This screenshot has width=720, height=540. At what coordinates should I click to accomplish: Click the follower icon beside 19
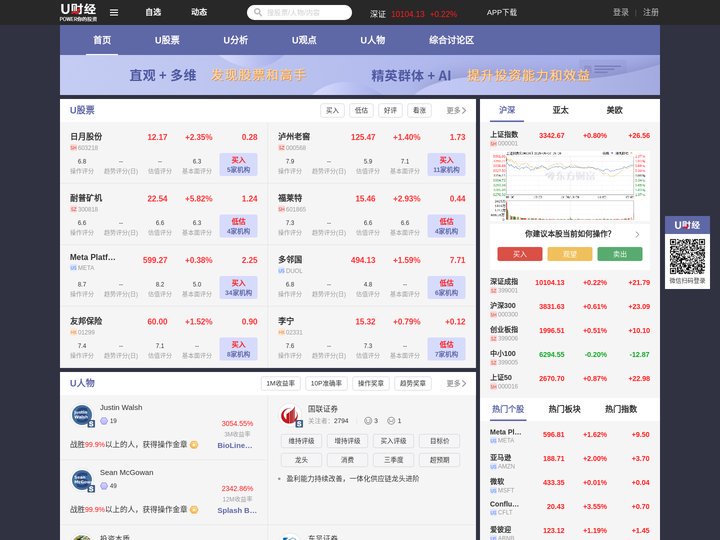(x=104, y=421)
